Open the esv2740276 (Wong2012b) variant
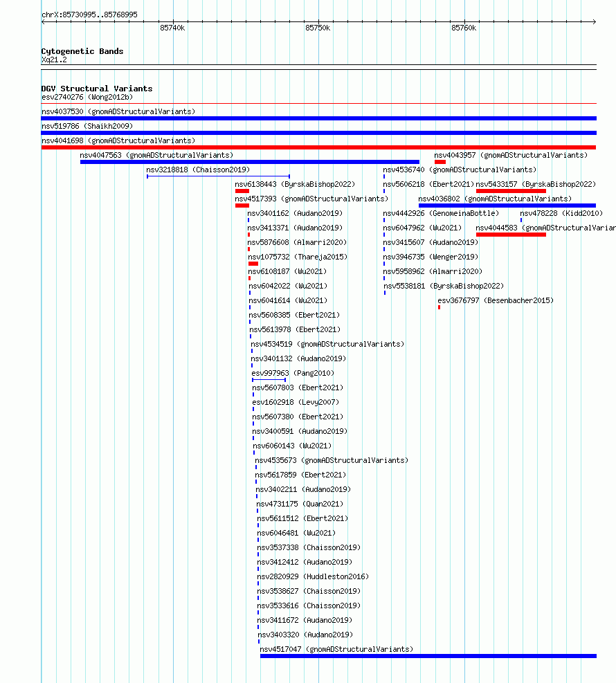Screen dimensions: 616x683 (x=87, y=97)
